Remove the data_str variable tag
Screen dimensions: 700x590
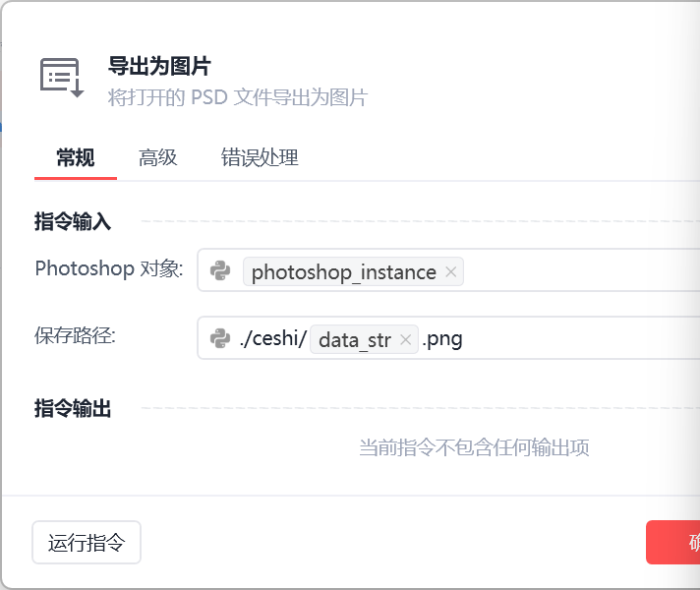[406, 340]
